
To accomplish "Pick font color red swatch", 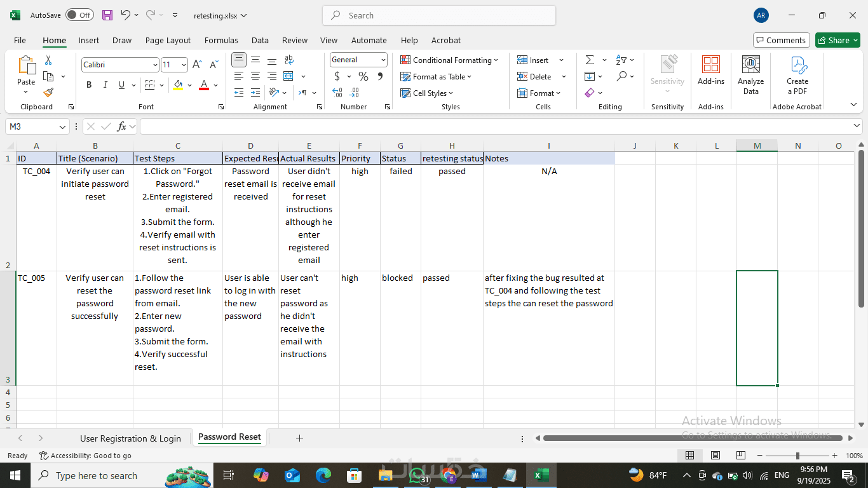I will 204,85.
